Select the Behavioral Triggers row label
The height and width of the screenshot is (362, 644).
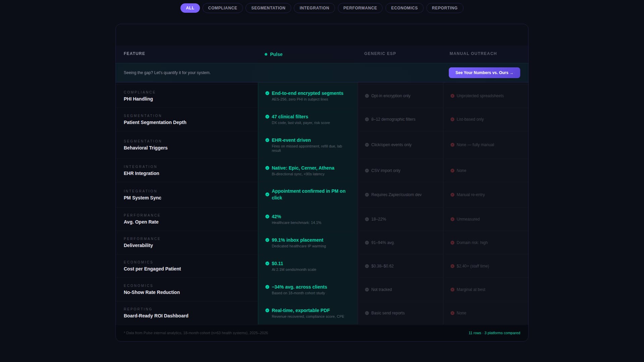pos(146,148)
